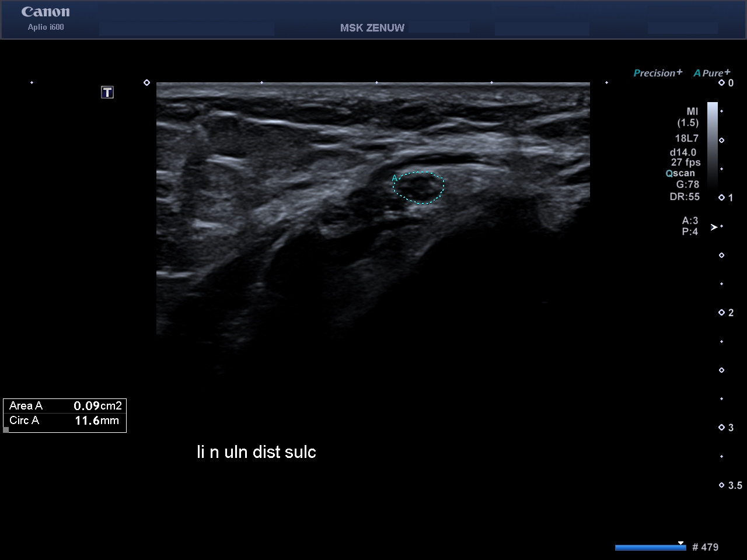Click the focus position arrow marker
Viewport: 747px width, 560px height.
(x=714, y=227)
